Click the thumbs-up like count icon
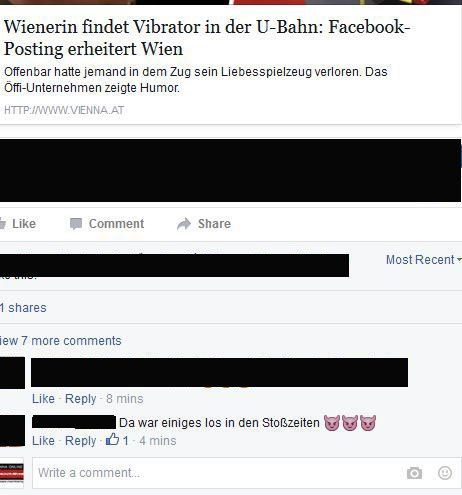 (x=112, y=440)
